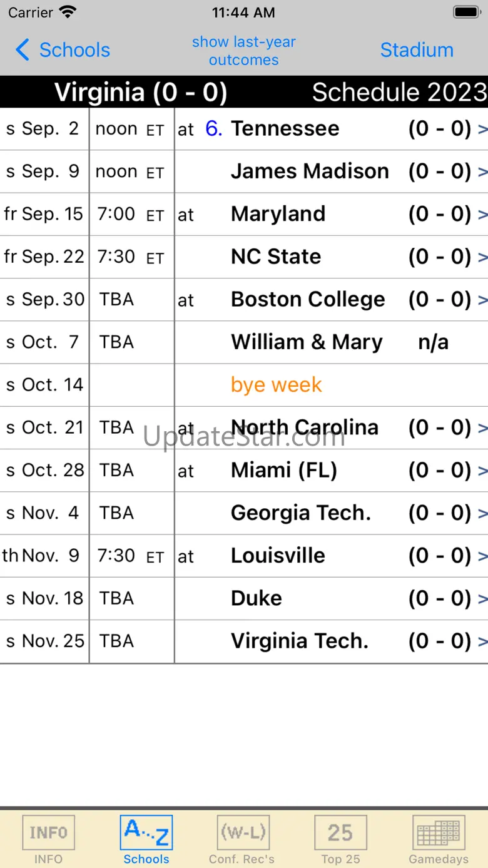This screenshot has width=488, height=868.
Task: Open the INFO tab icon
Action: [x=48, y=832]
